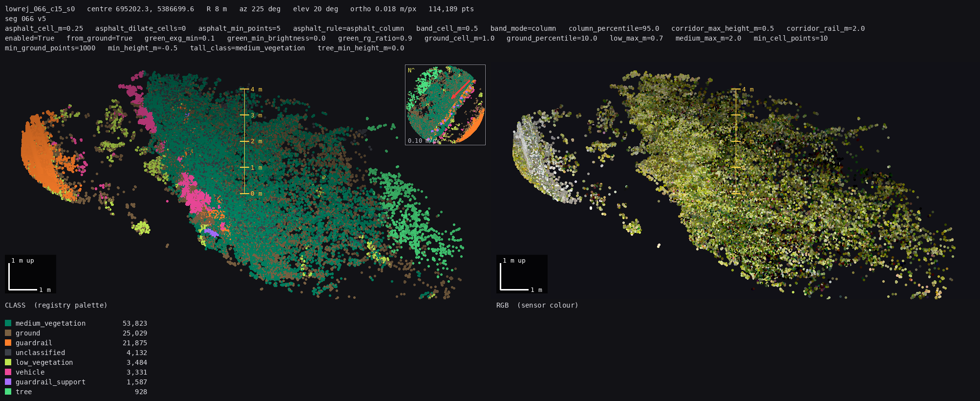Viewport: 980px width, 401px height.
Task: Click the red arrow in the minimap
Action: coord(462,89)
